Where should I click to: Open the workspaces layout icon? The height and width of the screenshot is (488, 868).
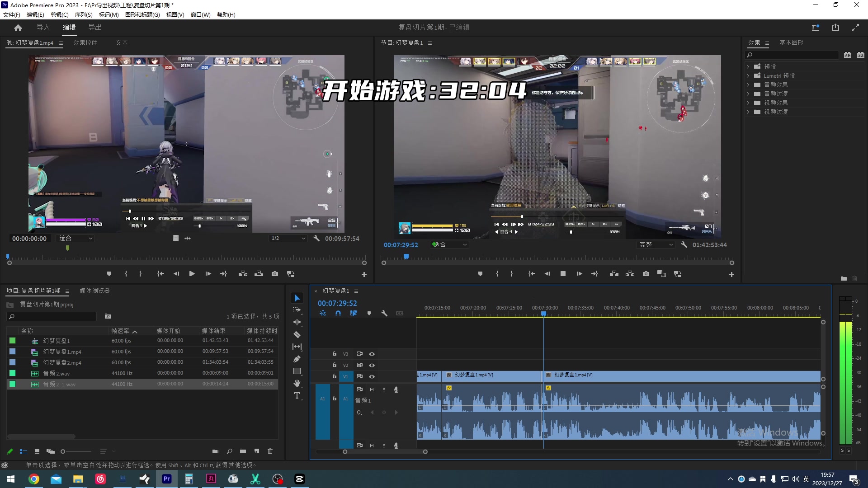(x=816, y=28)
